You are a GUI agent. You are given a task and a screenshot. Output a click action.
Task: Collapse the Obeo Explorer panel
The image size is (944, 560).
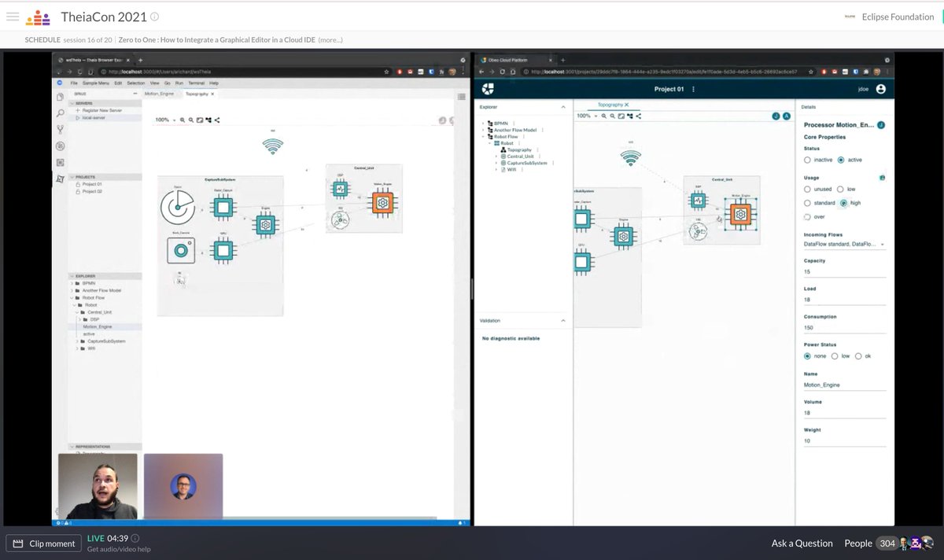pos(562,106)
